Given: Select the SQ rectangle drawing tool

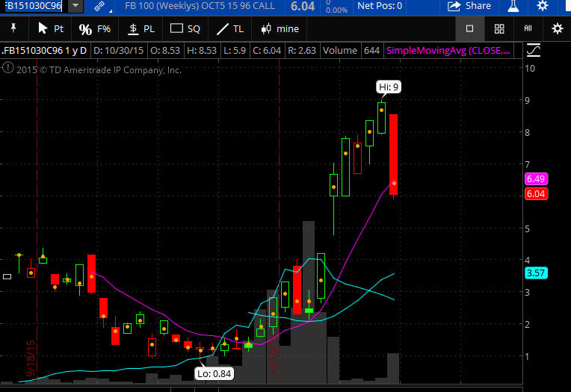Looking at the screenshot, I should 185,29.
